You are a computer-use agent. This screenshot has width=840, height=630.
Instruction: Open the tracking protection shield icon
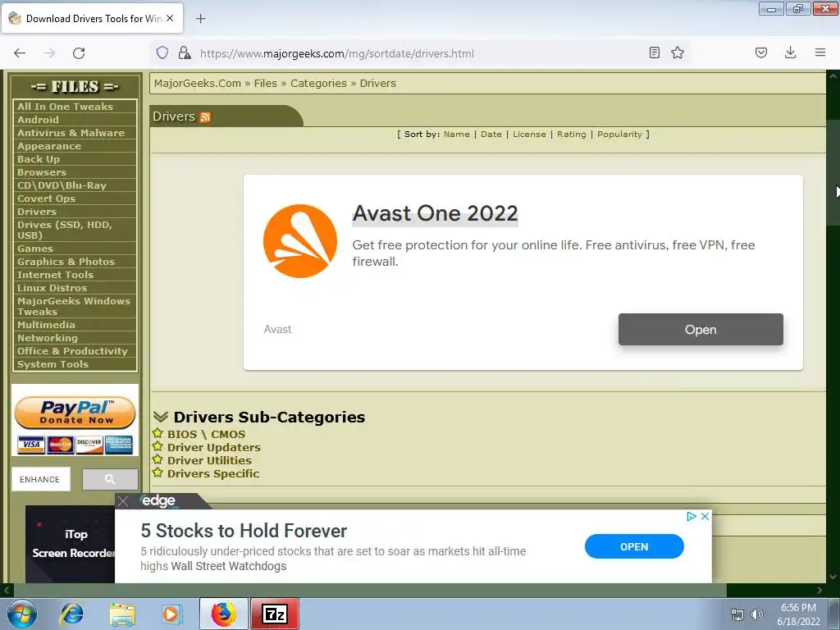pyautogui.click(x=162, y=53)
